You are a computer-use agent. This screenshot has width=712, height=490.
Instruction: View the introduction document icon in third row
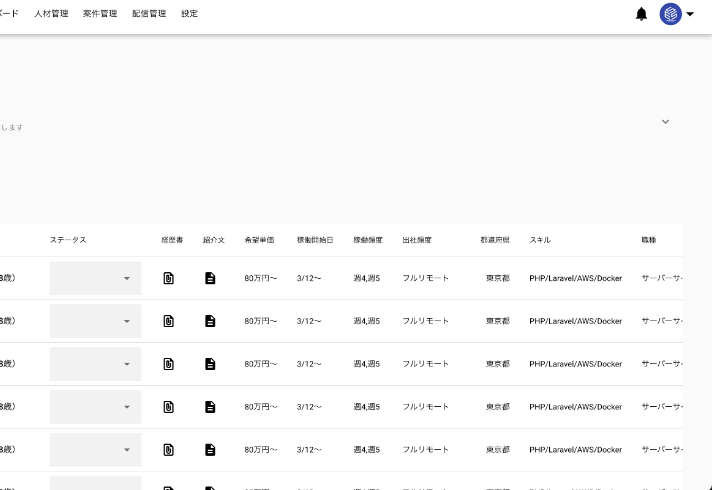coord(210,364)
